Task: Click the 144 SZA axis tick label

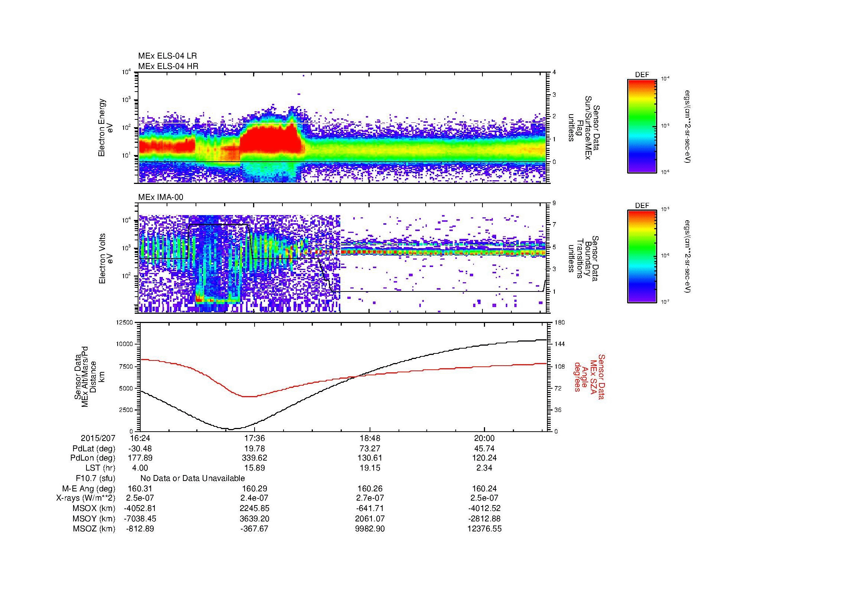Action: coord(560,344)
